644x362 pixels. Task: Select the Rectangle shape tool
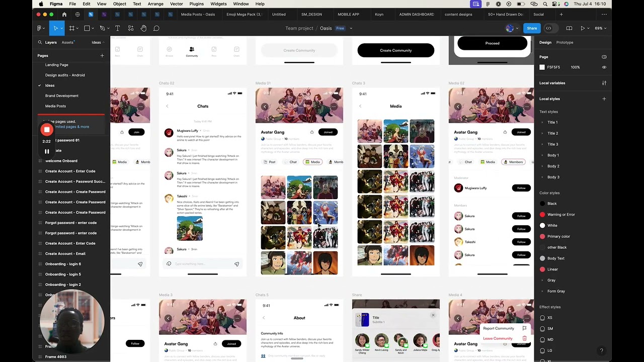click(87, 28)
